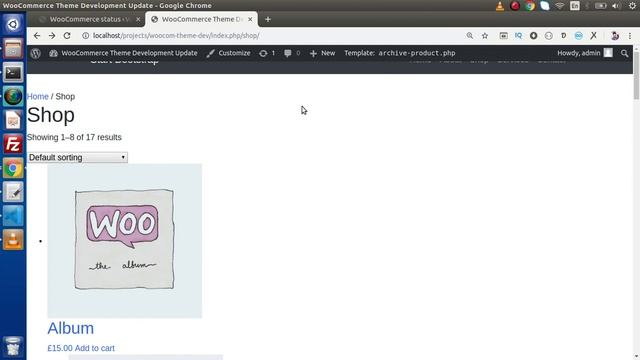Open Visual Studio Code from the dock

pyautogui.click(x=13, y=216)
